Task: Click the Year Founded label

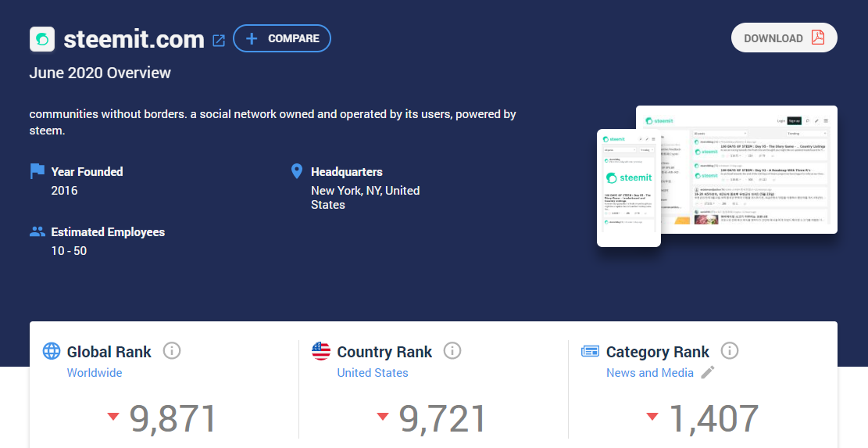Action: (87, 172)
